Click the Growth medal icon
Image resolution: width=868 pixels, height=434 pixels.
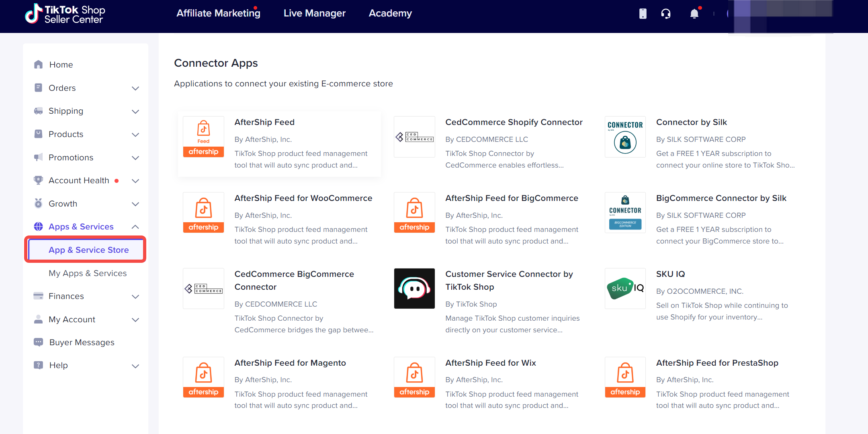tap(38, 203)
